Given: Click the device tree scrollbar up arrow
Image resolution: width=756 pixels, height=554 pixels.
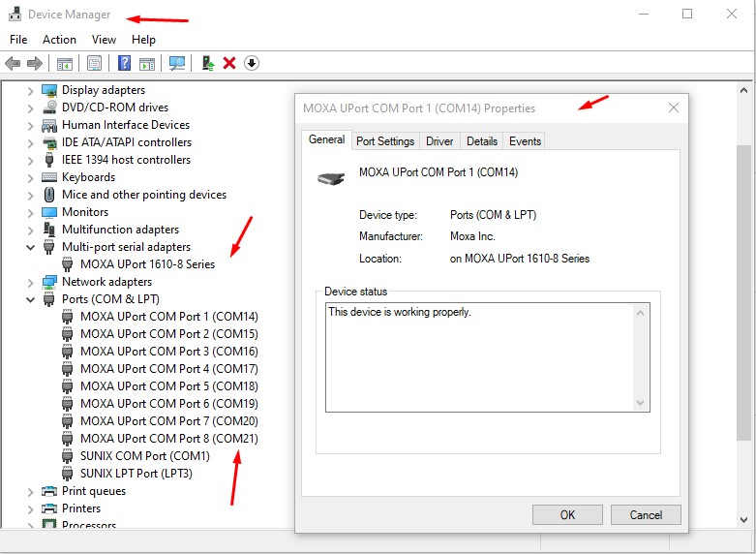Looking at the screenshot, I should tap(743, 91).
